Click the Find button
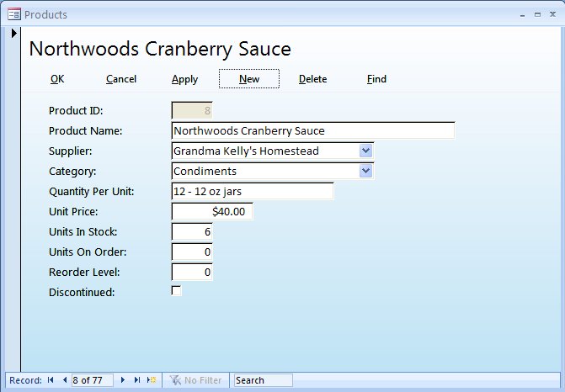 point(376,79)
